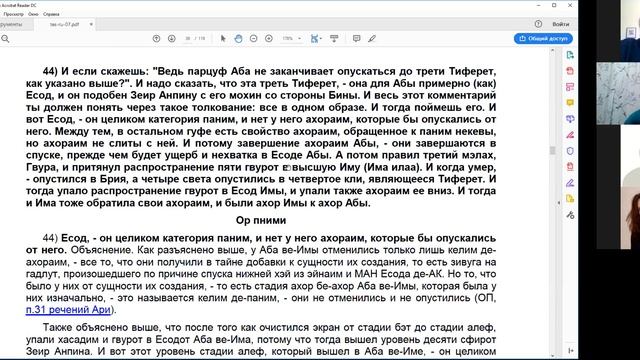Activate the Hand pan tool
Image resolution: width=640 pixels, height=360 pixels.
(238, 38)
